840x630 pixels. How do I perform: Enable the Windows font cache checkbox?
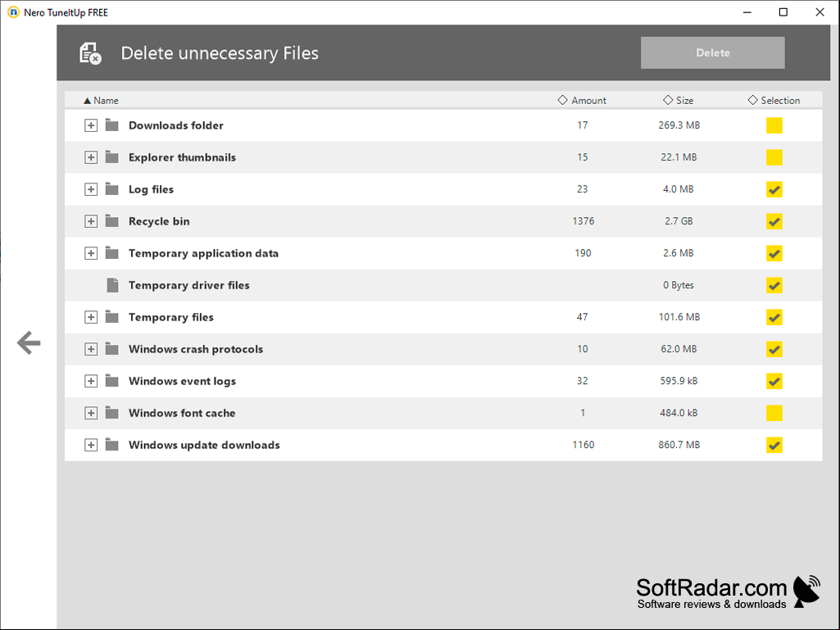click(x=774, y=413)
